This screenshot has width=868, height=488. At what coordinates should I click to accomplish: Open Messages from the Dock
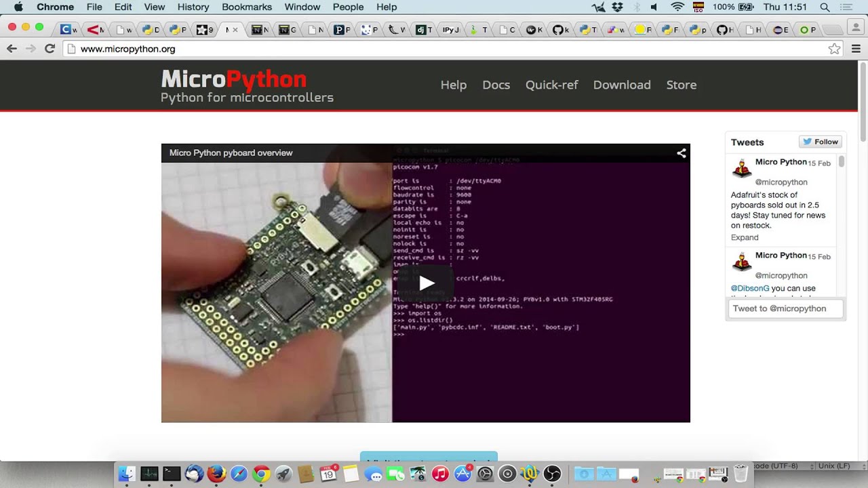pos(373,474)
